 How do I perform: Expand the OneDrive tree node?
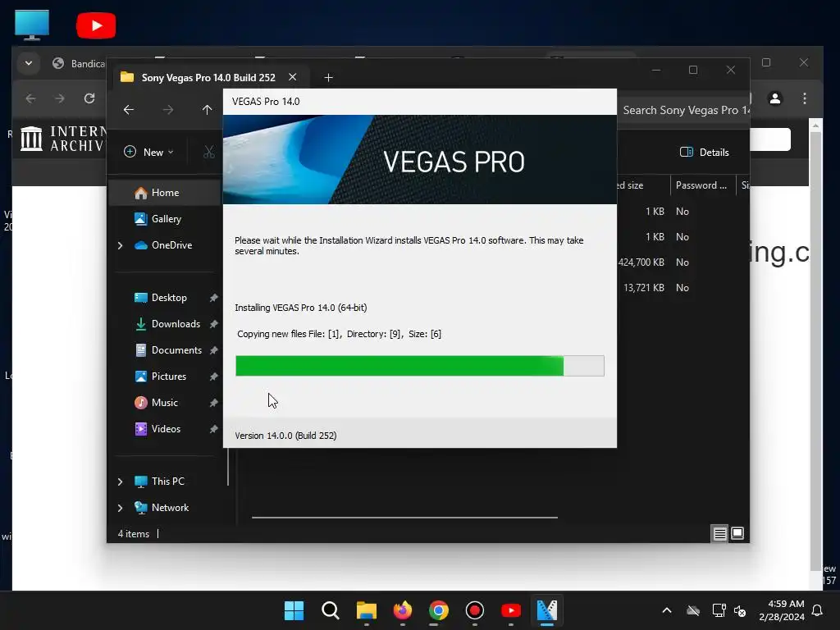pos(120,245)
